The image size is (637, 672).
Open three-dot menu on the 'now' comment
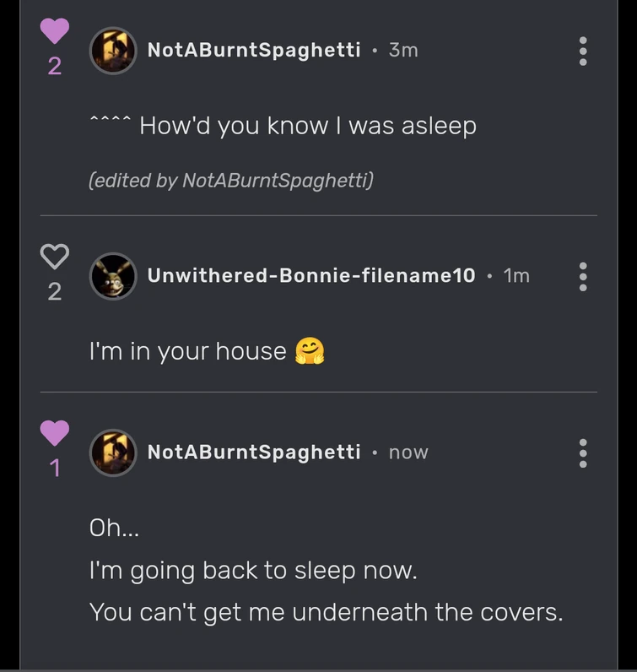pos(582,453)
